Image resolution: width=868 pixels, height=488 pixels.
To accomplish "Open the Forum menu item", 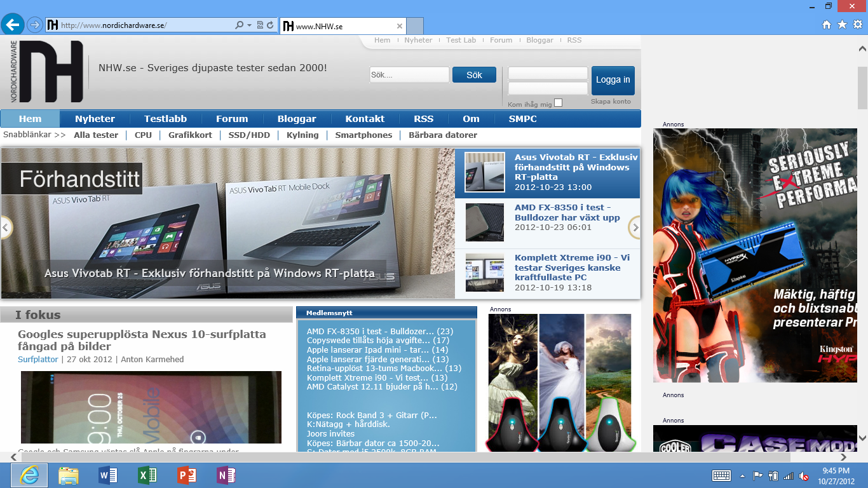I will coord(233,119).
